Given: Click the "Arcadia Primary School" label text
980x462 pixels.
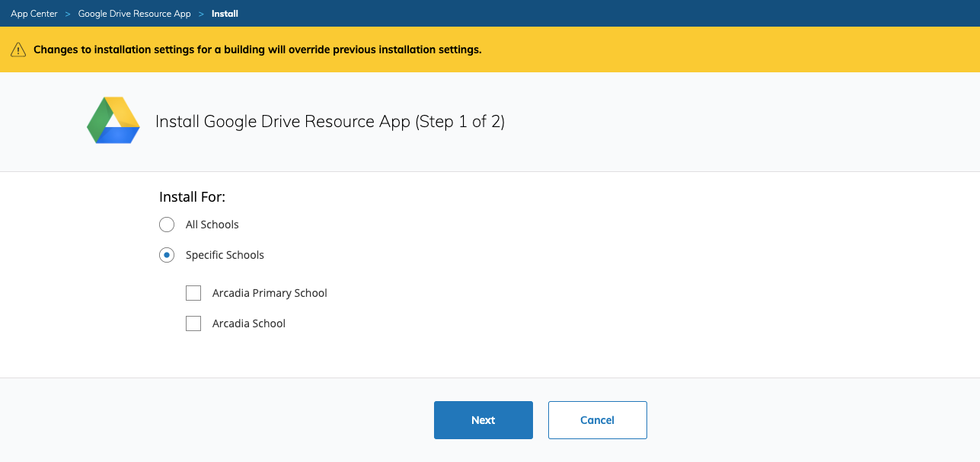Looking at the screenshot, I should (x=270, y=293).
